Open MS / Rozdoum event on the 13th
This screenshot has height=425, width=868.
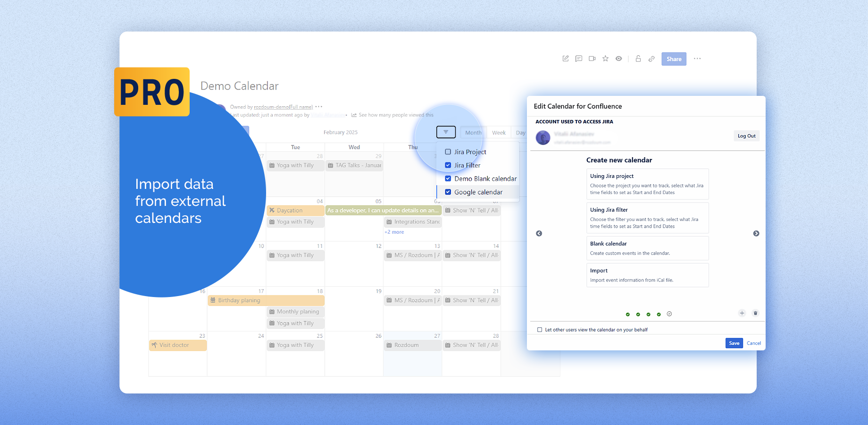[x=413, y=255]
